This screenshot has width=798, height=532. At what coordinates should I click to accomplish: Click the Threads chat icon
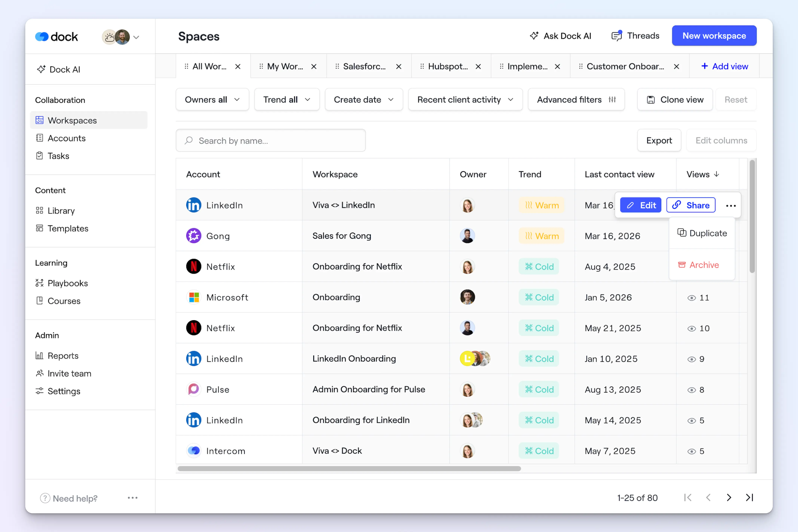616,36
